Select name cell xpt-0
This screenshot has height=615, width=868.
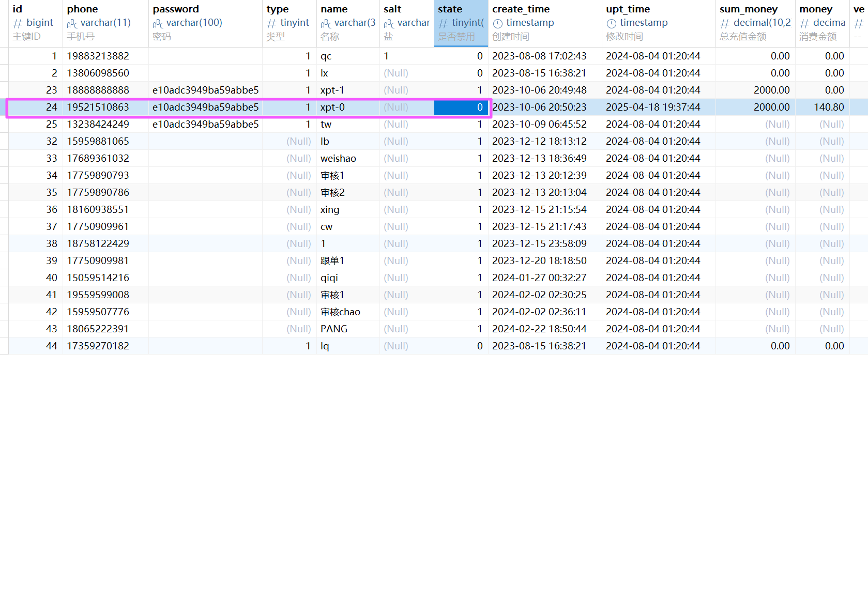click(x=348, y=107)
